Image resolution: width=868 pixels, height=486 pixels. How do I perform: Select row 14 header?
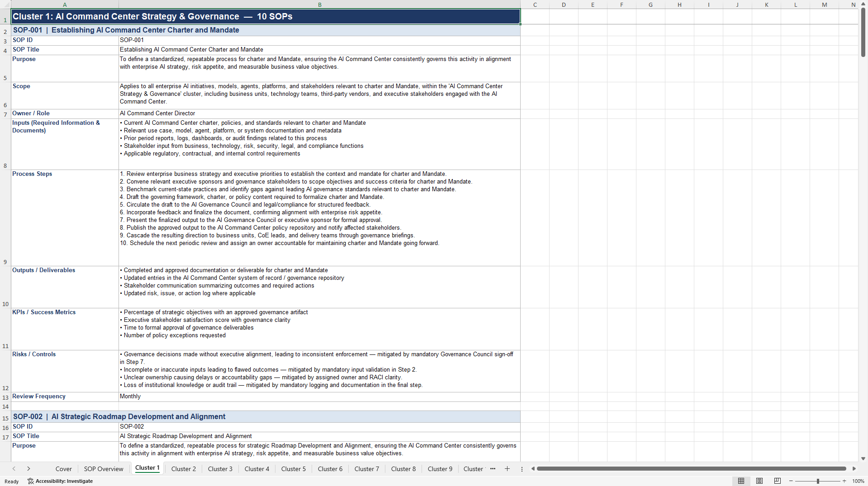pos(5,406)
